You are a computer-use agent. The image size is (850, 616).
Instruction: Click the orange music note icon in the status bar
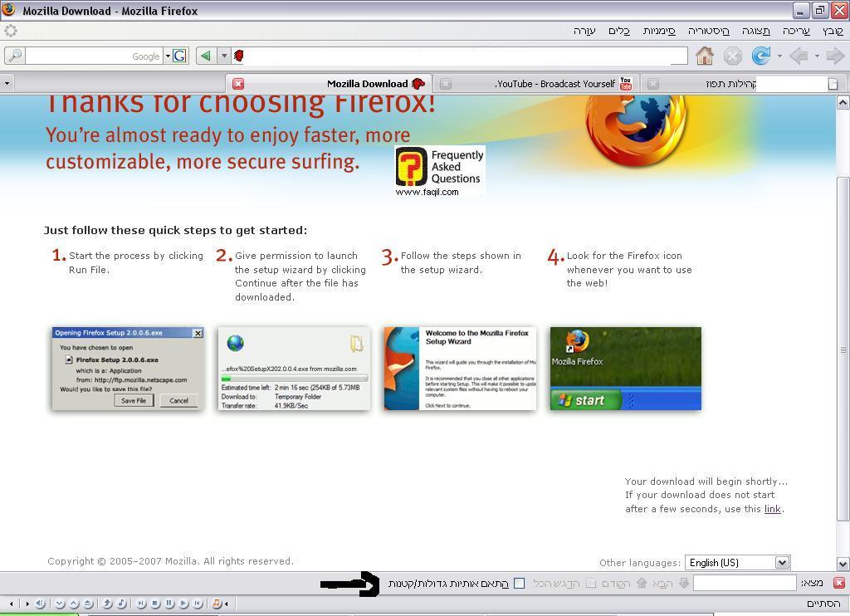[217, 604]
